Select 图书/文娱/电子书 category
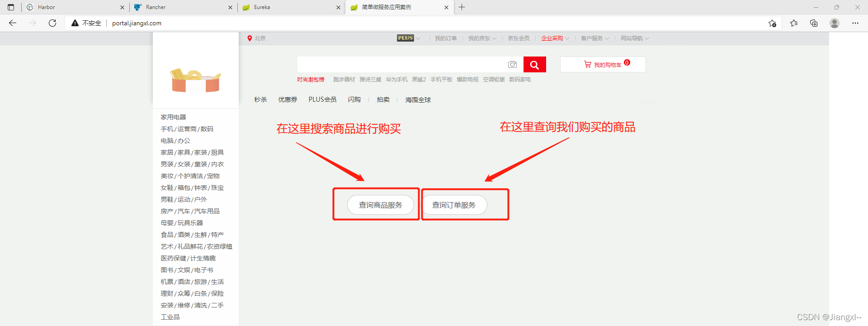The image size is (868, 326). [x=187, y=270]
